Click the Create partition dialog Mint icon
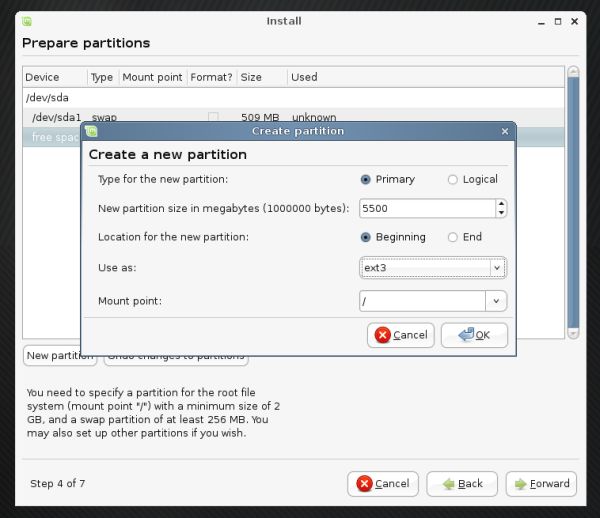Image resolution: width=600 pixels, height=518 pixels. [x=91, y=131]
